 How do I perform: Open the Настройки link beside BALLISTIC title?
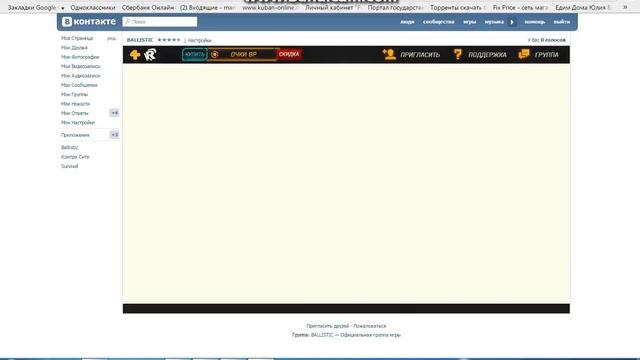[200, 40]
